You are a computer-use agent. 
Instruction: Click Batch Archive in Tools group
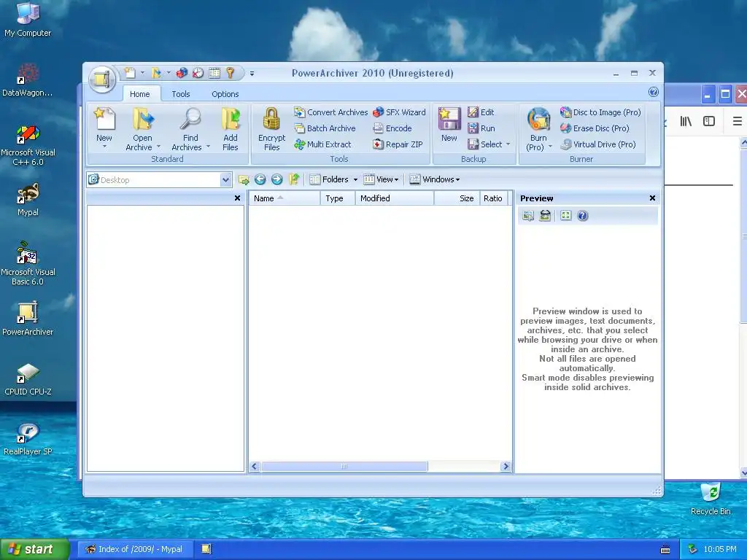tap(325, 128)
